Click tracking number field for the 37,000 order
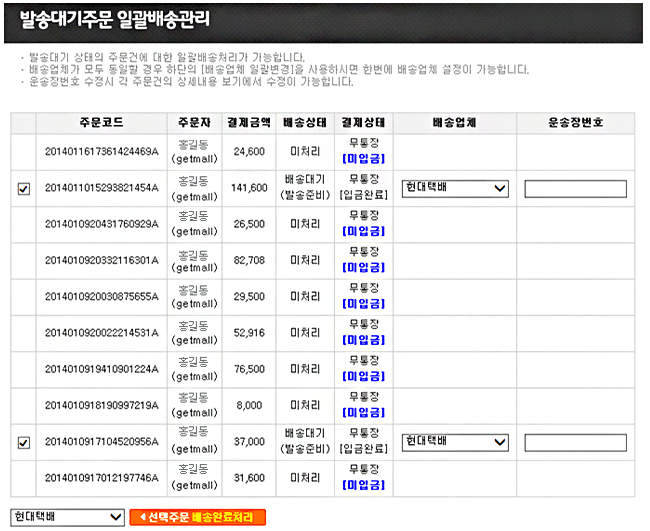Screen dimensions: 650x531 point(575,442)
